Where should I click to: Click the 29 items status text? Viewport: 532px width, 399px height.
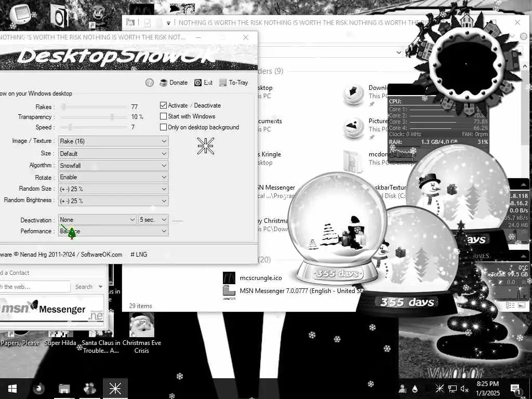pyautogui.click(x=140, y=305)
